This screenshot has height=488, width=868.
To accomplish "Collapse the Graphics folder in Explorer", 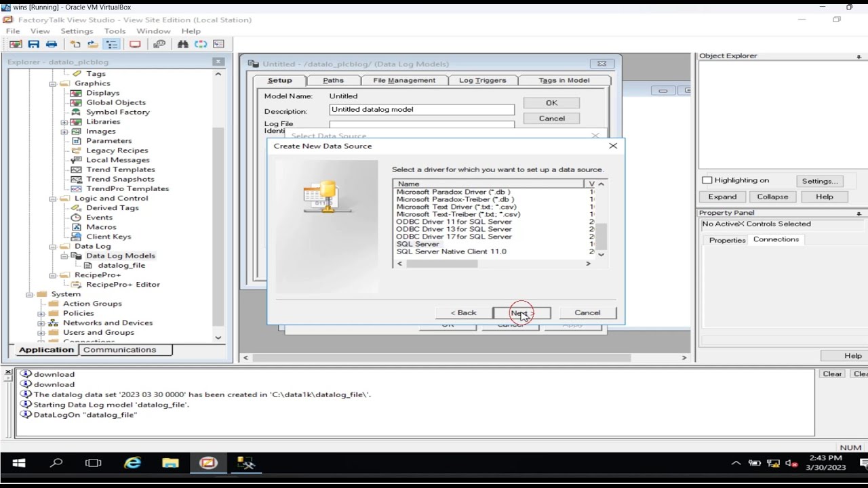I will [53, 83].
